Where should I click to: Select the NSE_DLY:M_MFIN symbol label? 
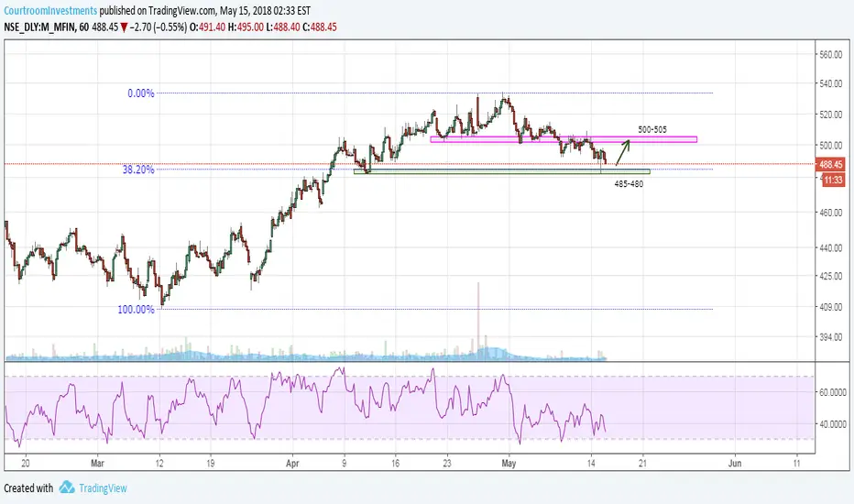click(39, 27)
